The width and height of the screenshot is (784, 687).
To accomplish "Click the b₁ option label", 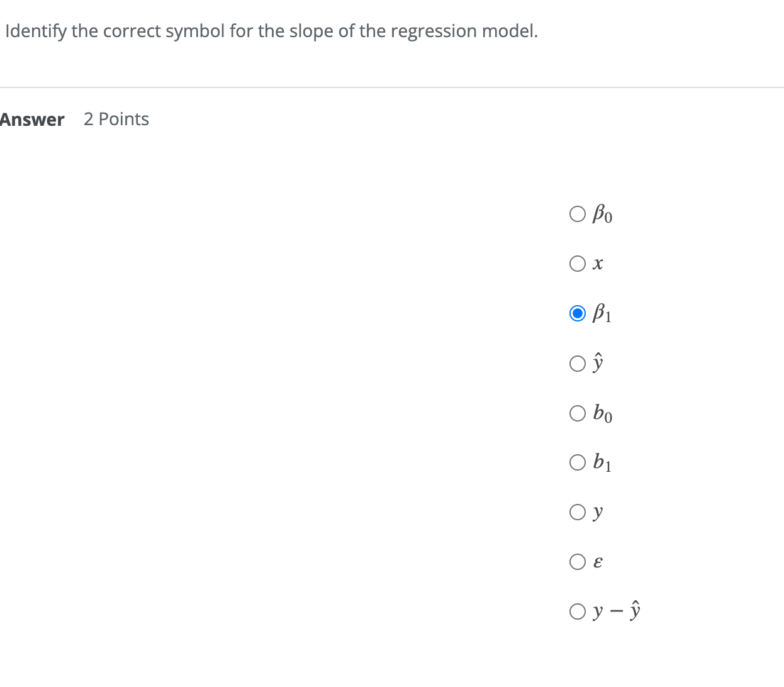I will tap(602, 462).
